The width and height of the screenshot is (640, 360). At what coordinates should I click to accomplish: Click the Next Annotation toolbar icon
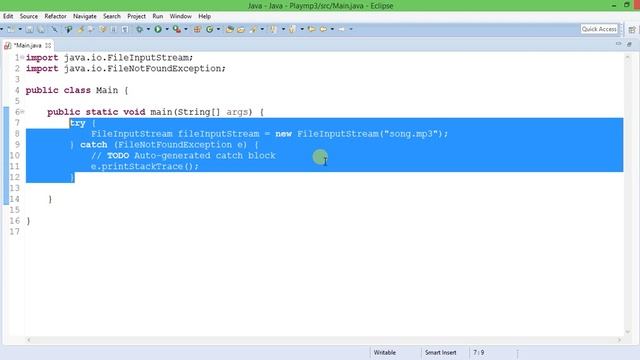coord(273,29)
